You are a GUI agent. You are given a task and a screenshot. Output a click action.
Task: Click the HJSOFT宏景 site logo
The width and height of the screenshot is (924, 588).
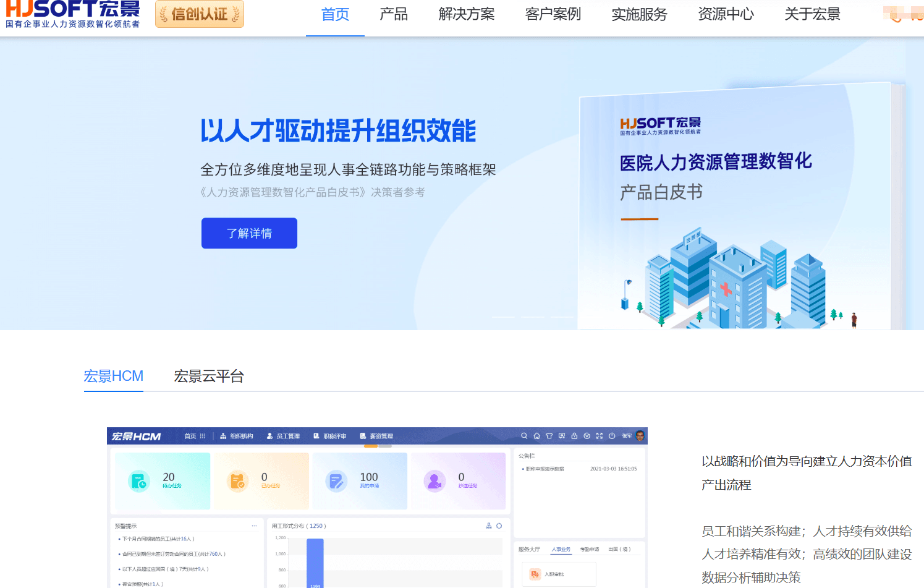point(73,14)
